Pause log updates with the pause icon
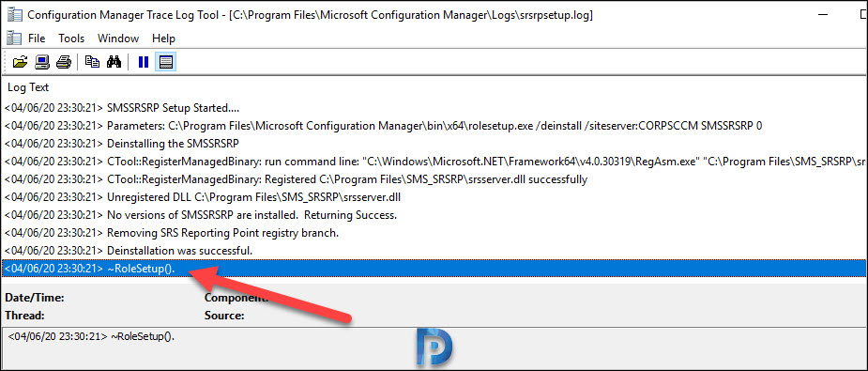Screen dimensions: 868x371 (144, 62)
